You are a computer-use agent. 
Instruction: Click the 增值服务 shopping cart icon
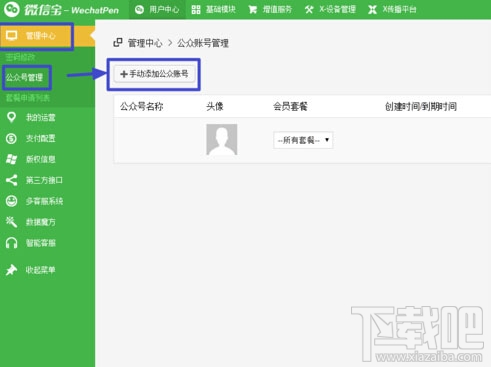[253, 9]
